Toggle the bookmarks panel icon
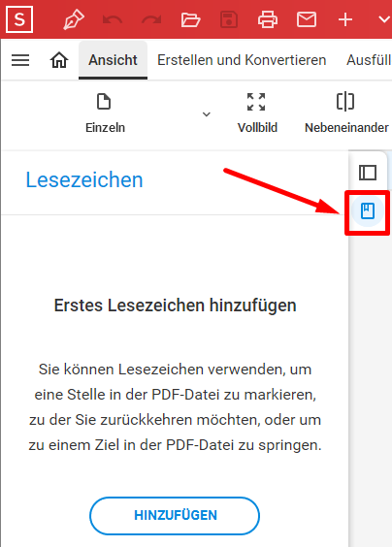The height and width of the screenshot is (547, 392). 368,211
